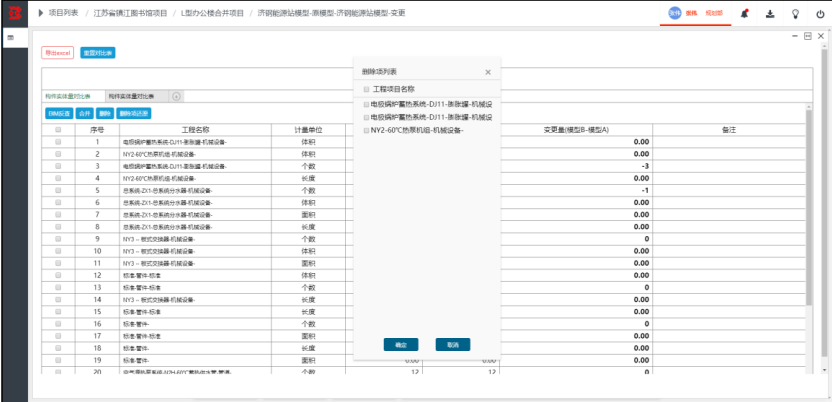Cancel the dialog with 取消
This screenshot has width=832, height=402.
pos(453,345)
